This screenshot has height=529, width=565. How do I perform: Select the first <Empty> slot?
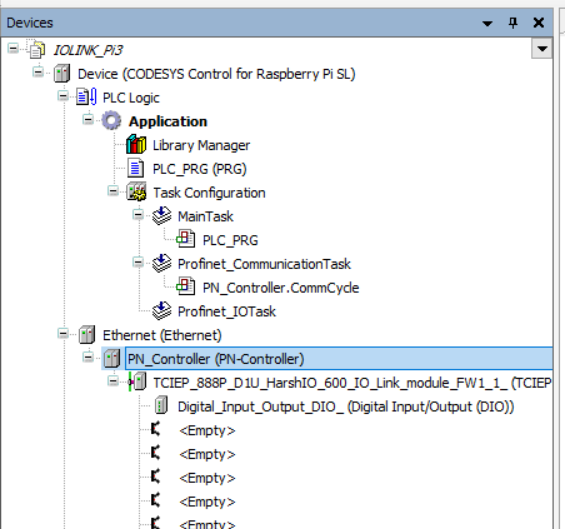(207, 430)
